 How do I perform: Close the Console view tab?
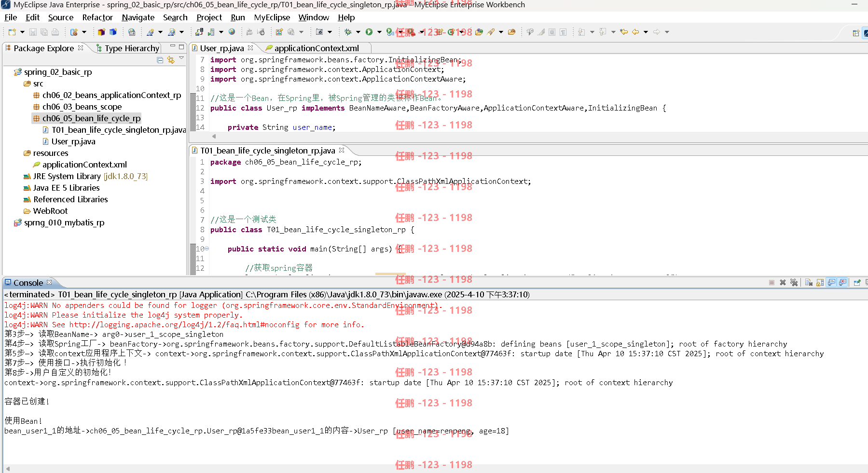(x=49, y=282)
